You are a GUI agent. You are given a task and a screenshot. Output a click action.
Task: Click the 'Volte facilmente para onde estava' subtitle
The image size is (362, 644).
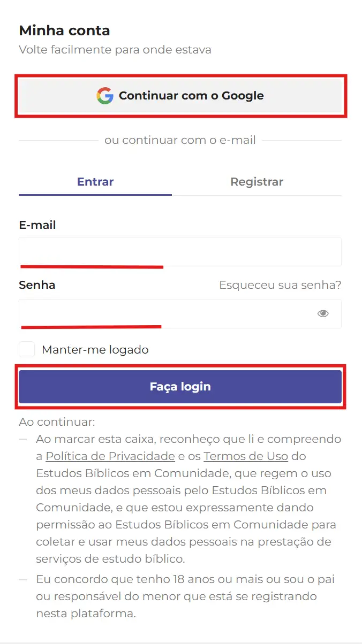[x=115, y=50]
